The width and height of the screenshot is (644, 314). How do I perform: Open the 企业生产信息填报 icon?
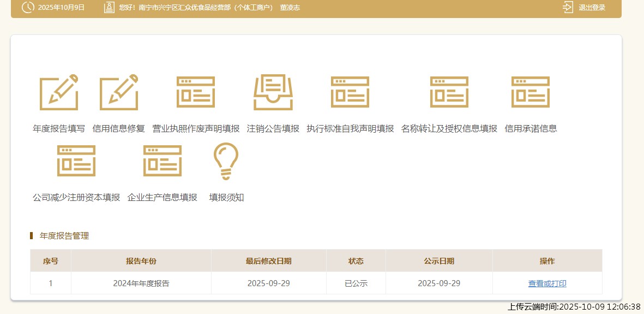coord(162,161)
